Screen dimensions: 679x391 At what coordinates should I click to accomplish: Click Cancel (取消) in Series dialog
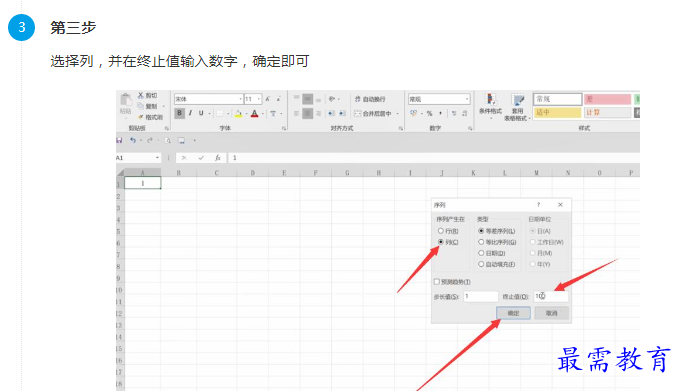point(551,313)
